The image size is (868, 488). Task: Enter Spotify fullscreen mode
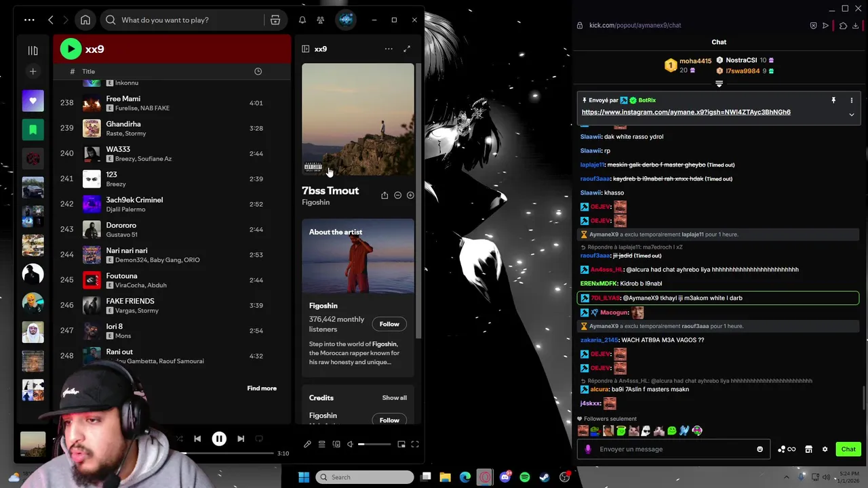coord(415,445)
